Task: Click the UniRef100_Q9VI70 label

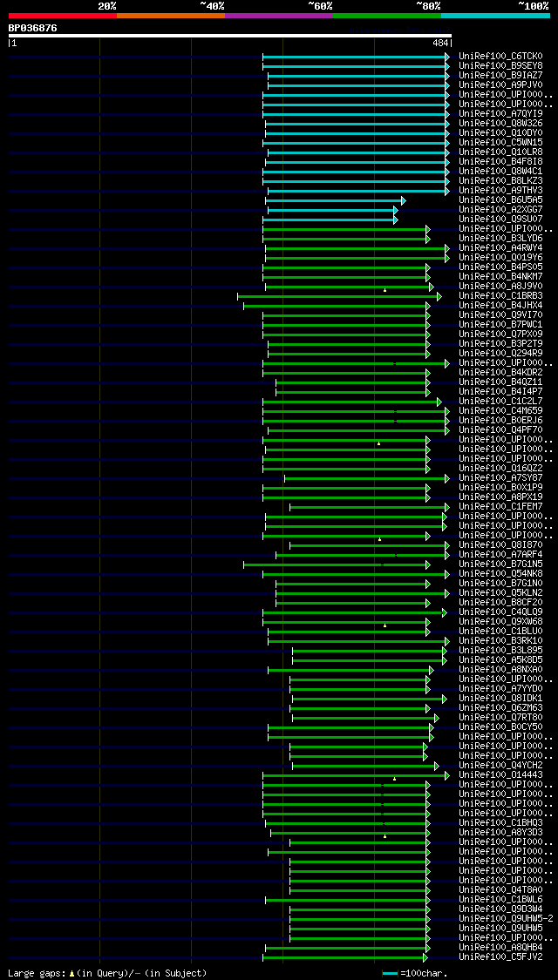Action: coord(500,315)
